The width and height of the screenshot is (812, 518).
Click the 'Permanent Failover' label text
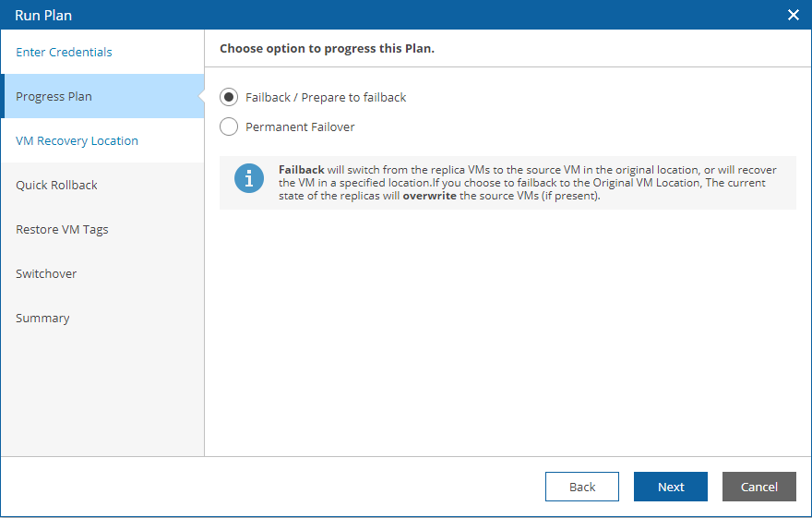[x=300, y=126]
